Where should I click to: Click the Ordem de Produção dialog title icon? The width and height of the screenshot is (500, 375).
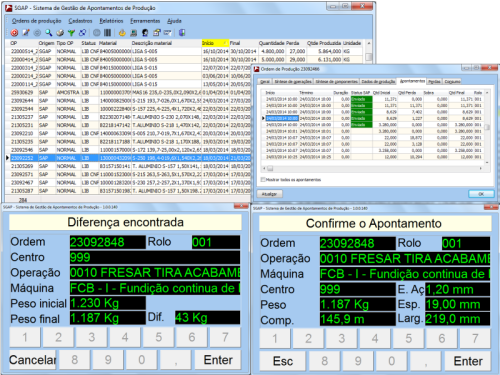coord(256,69)
